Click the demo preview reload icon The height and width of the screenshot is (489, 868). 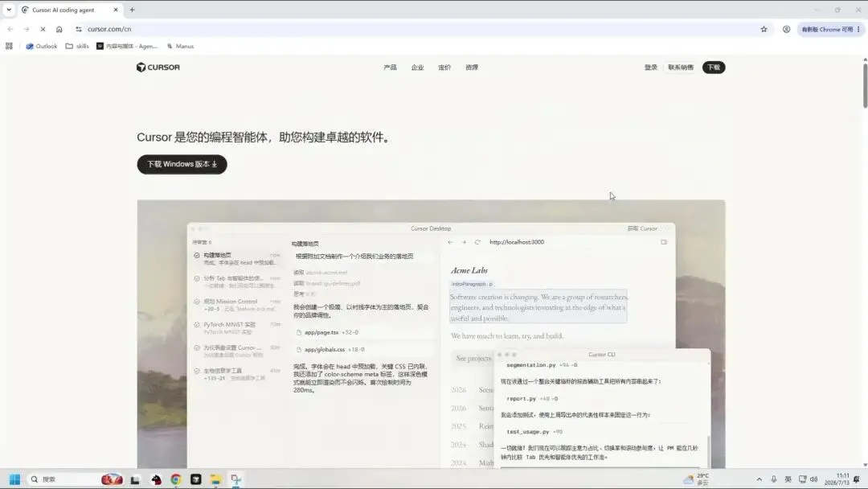[x=477, y=243]
